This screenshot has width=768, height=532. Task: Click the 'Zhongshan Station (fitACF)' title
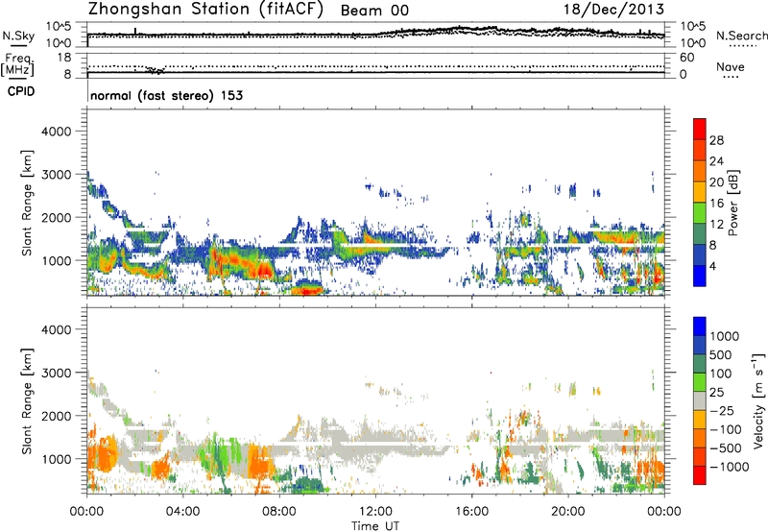point(205,10)
